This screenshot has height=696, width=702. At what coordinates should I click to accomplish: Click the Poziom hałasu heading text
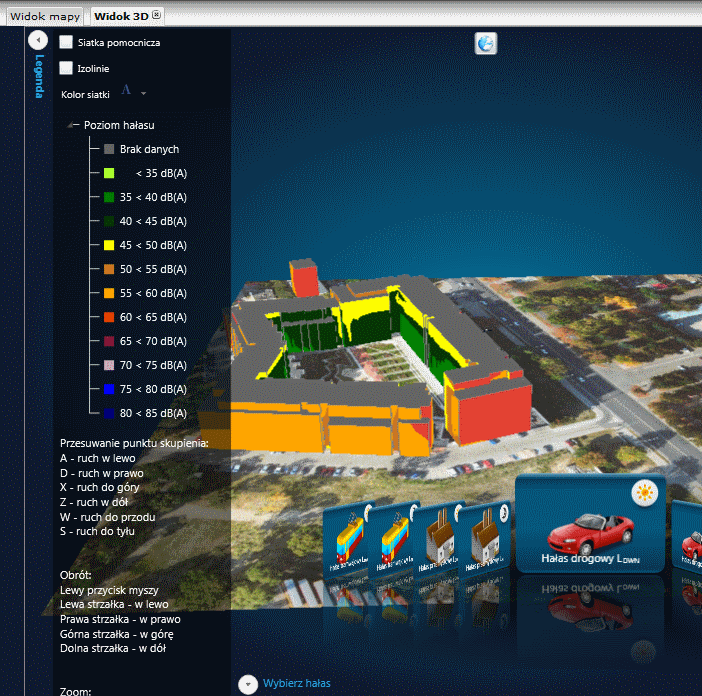(119, 125)
